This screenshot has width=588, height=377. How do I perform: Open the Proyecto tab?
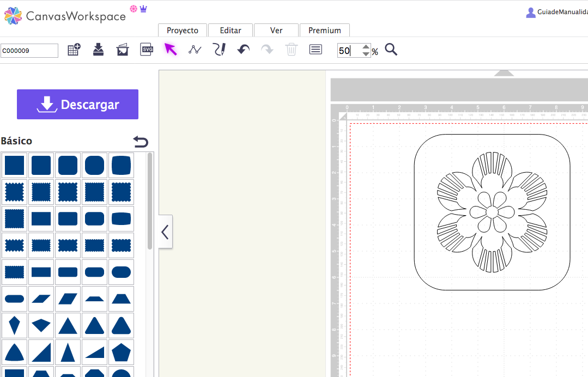click(182, 31)
